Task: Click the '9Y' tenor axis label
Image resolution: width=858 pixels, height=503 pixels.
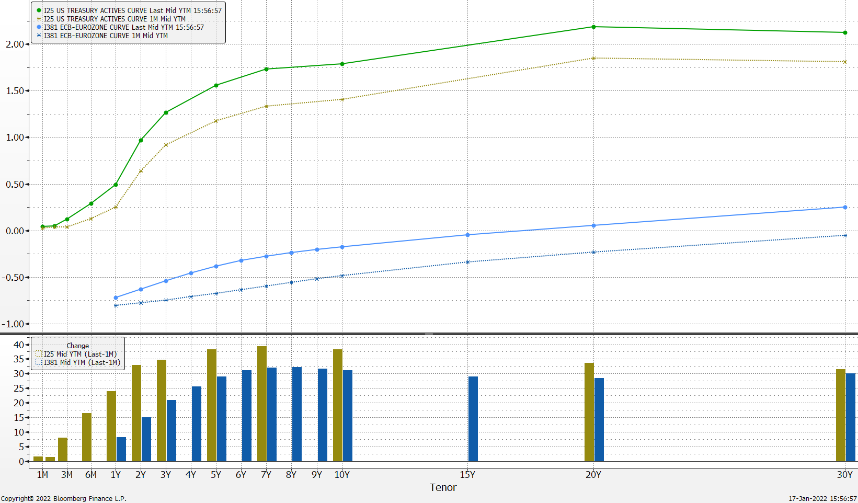Action: click(x=317, y=475)
